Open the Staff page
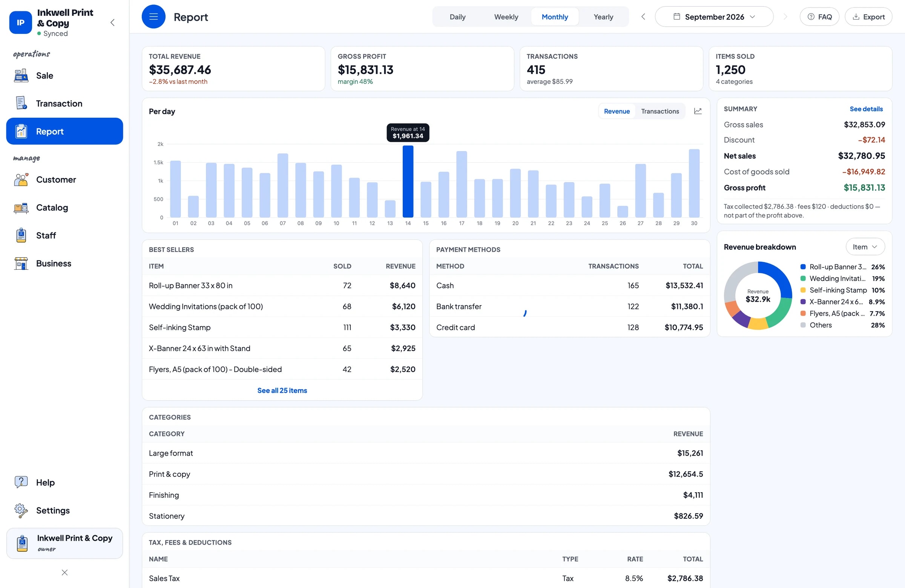 click(x=64, y=235)
